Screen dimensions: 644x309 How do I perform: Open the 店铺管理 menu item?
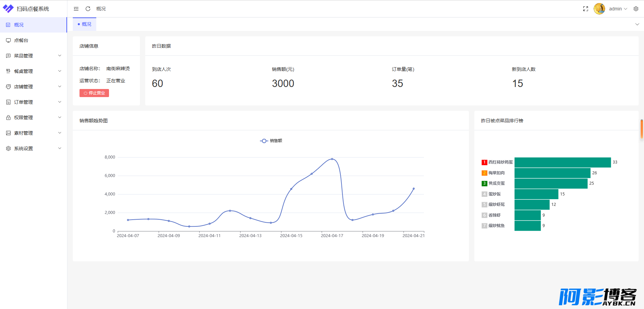pos(33,87)
